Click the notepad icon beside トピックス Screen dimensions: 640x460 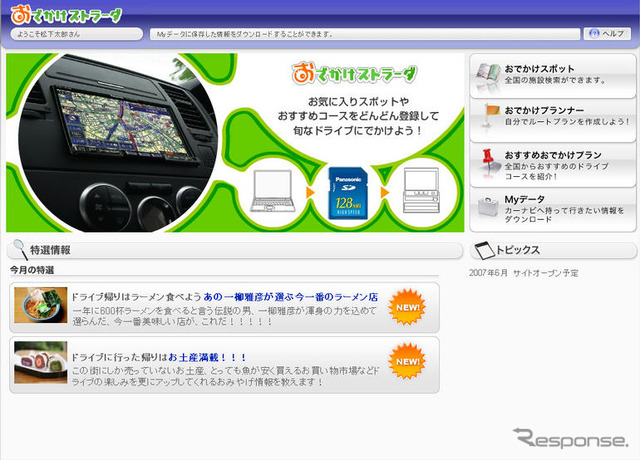[x=484, y=250]
